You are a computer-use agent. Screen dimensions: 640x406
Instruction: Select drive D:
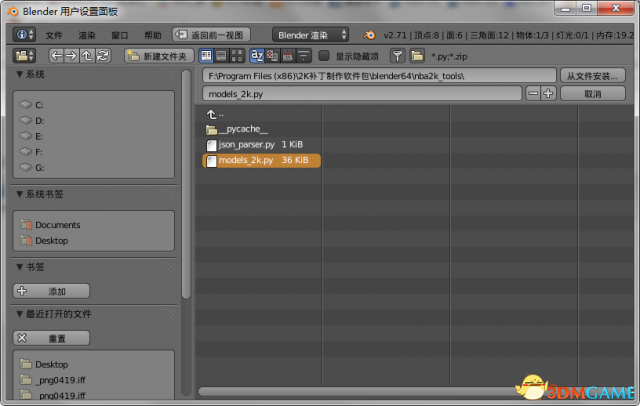[x=93, y=121]
